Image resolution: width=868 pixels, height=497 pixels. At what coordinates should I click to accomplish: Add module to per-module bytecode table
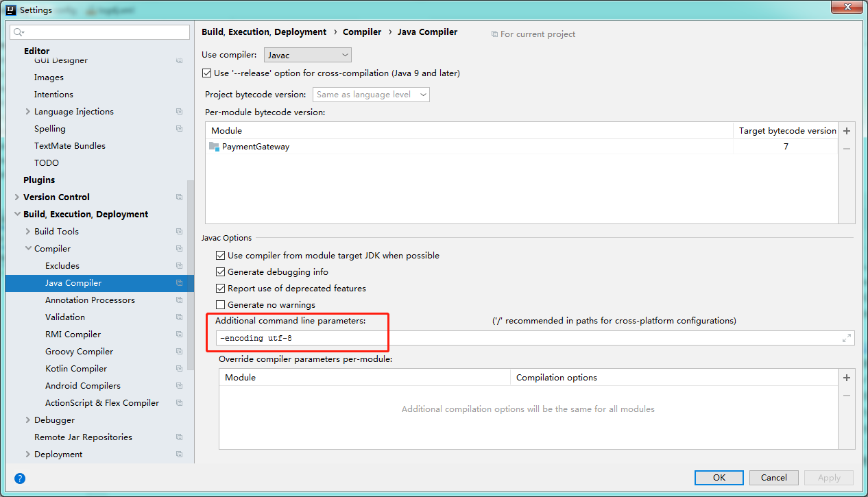pos(847,131)
